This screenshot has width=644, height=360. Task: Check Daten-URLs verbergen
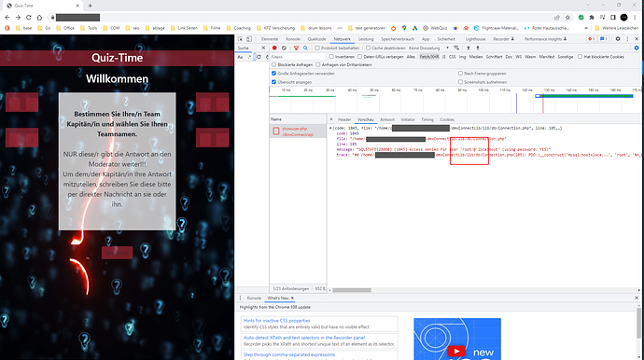359,57
